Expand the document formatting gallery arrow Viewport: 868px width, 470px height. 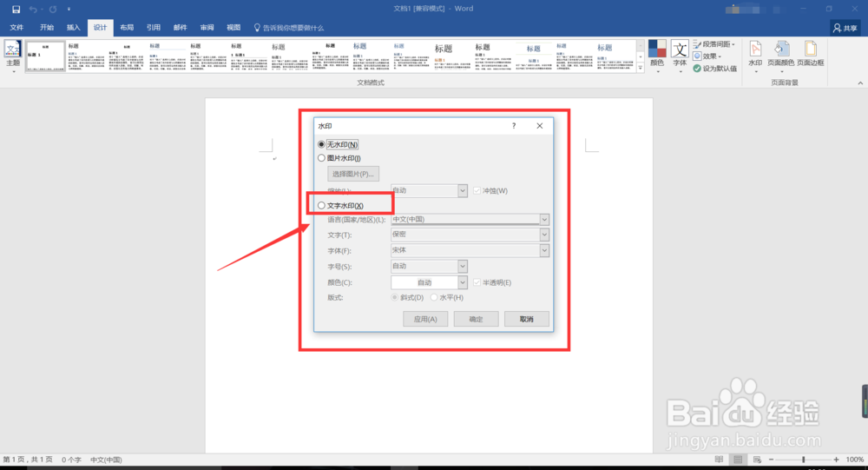641,68
